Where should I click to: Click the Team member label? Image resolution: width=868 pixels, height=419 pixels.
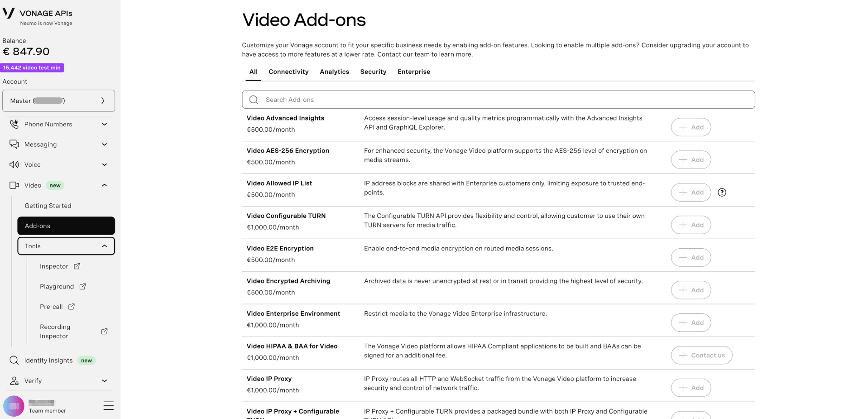(48, 411)
